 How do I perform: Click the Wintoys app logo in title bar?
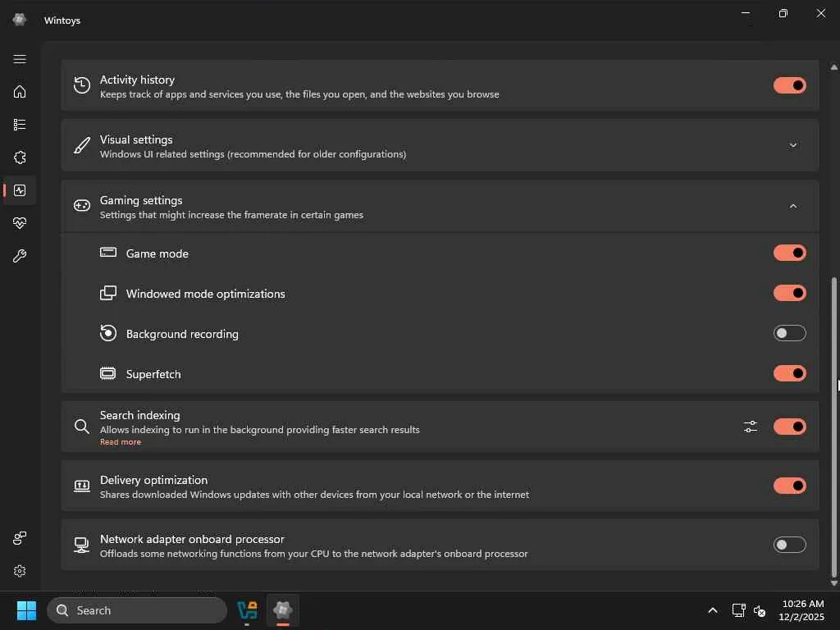point(20,20)
